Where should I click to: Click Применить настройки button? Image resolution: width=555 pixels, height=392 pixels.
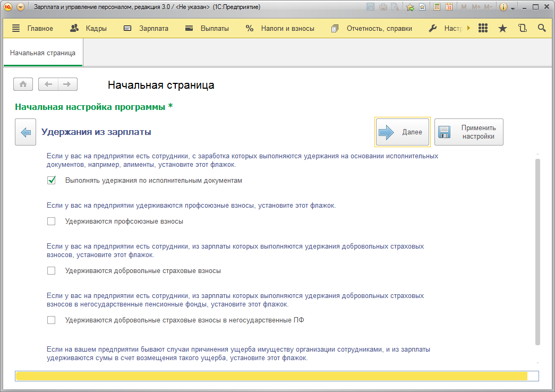click(x=468, y=132)
